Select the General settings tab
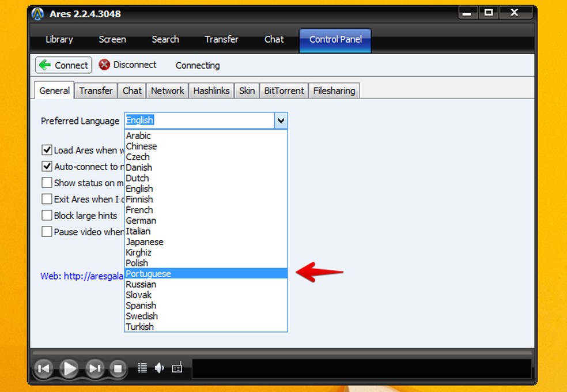 point(55,91)
